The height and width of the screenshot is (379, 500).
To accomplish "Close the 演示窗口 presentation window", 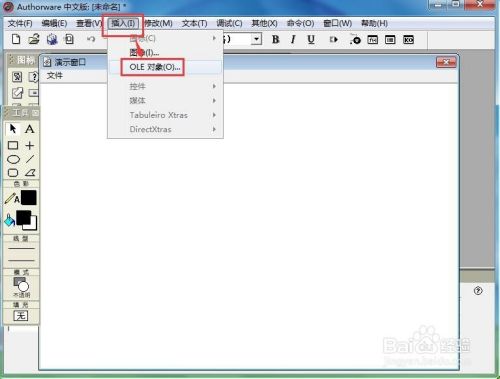I will (446, 62).
